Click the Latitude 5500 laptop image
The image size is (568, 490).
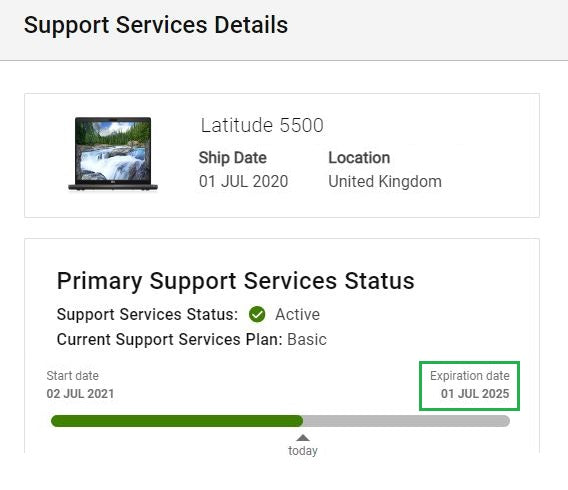113,154
